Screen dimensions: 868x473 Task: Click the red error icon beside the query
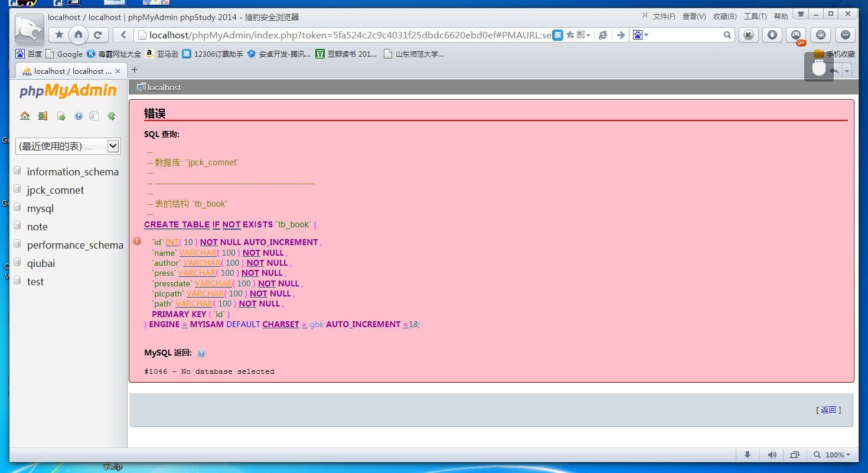tap(137, 241)
